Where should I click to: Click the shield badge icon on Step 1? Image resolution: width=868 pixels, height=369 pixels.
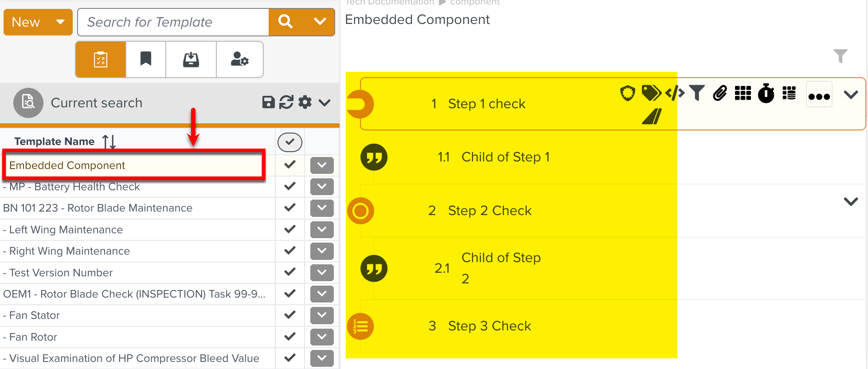(x=627, y=94)
